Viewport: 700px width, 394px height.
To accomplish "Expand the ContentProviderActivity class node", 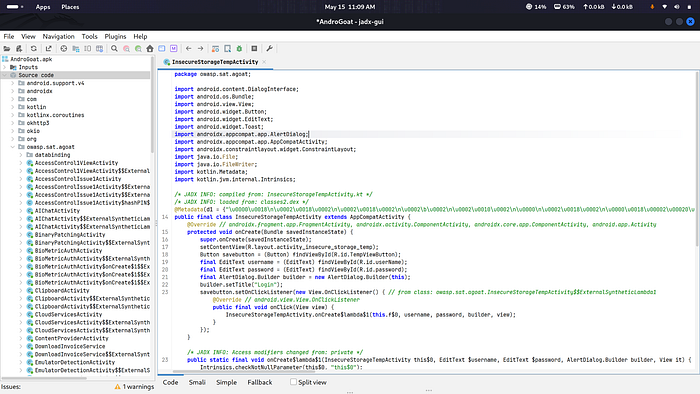I will point(21,338).
